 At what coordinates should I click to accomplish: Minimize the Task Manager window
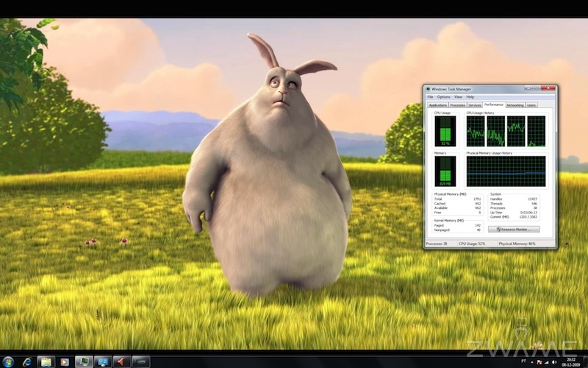(528, 88)
